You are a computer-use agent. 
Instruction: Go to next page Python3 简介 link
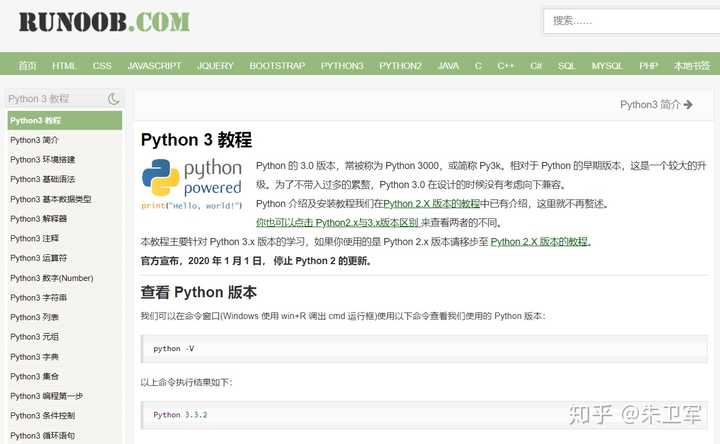pos(656,105)
